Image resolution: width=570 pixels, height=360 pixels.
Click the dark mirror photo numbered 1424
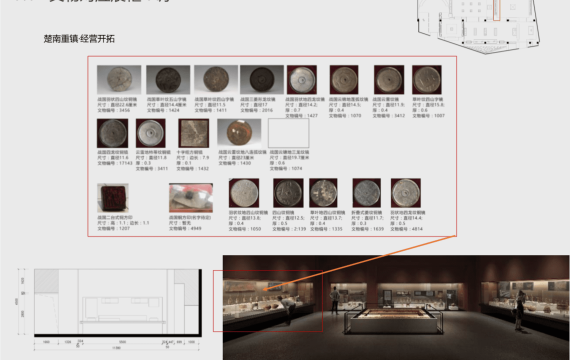pos(168,80)
